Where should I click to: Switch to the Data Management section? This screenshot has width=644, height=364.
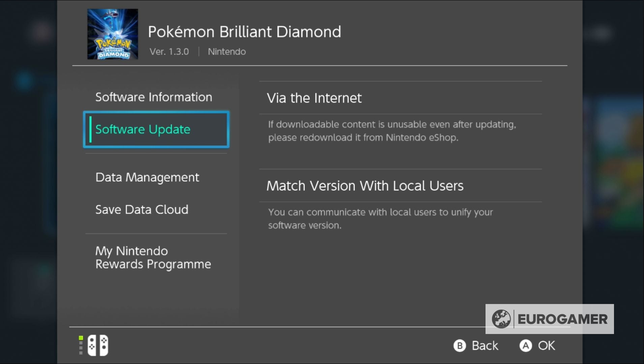(147, 177)
